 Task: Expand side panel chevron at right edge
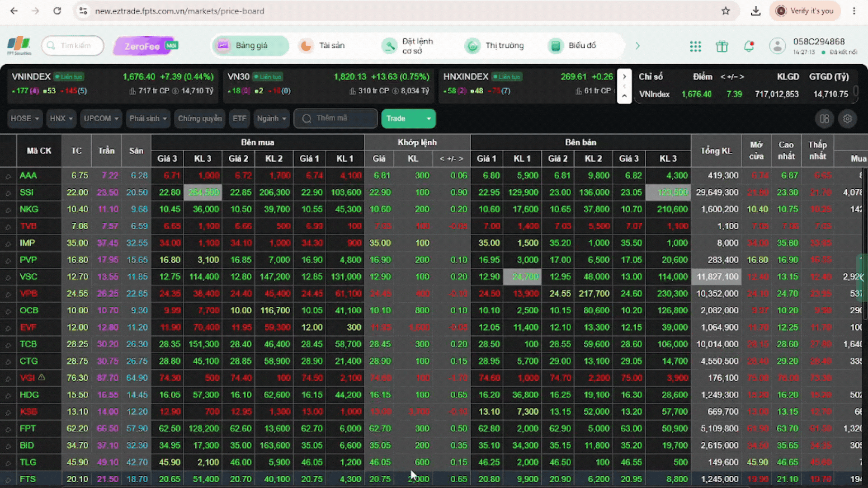(x=862, y=277)
